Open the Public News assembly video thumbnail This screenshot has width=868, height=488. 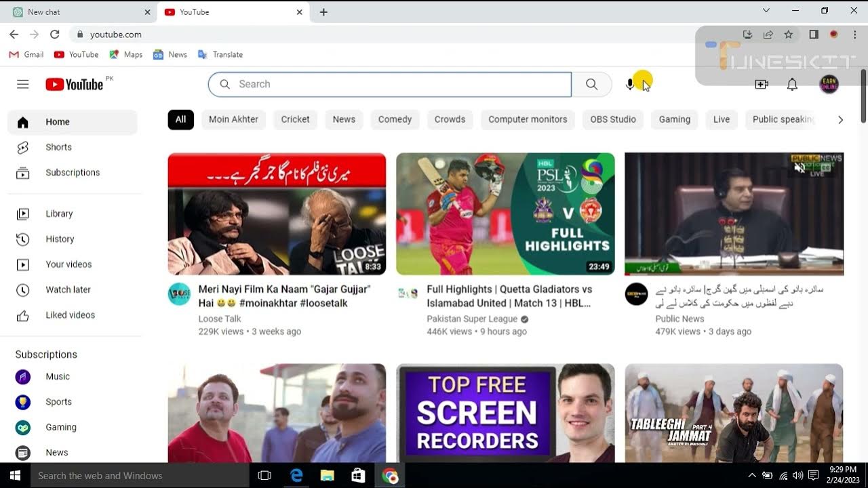[734, 213]
